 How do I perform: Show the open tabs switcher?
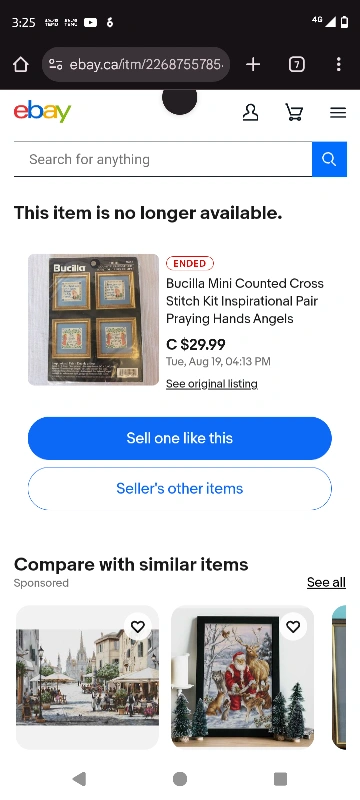point(297,64)
